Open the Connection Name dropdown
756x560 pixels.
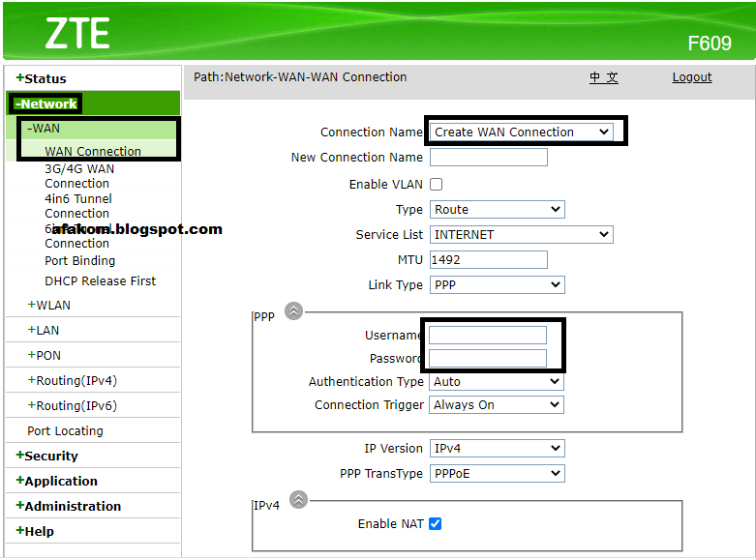(521, 133)
